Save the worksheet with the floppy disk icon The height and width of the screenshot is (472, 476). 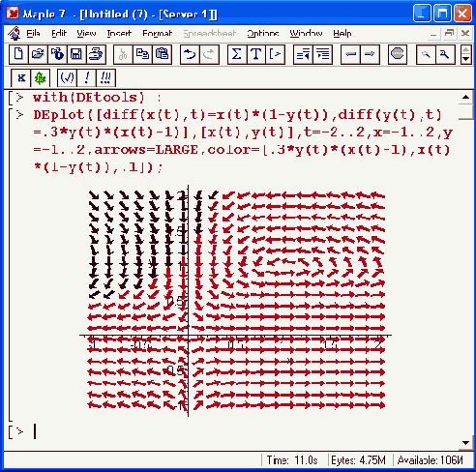(76, 54)
